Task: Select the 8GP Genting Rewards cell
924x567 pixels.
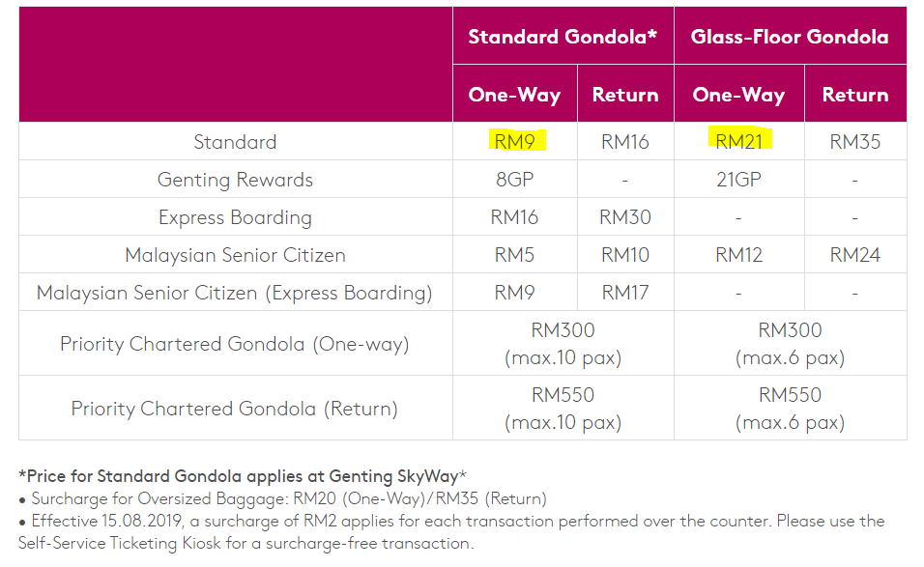Action: coord(515,180)
